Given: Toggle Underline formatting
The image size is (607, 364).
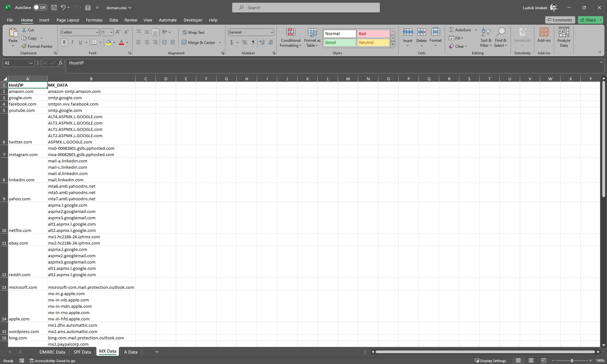Looking at the screenshot, I should click(80, 42).
